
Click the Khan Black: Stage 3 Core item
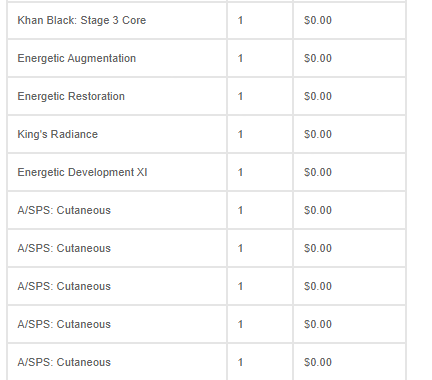tap(82, 20)
